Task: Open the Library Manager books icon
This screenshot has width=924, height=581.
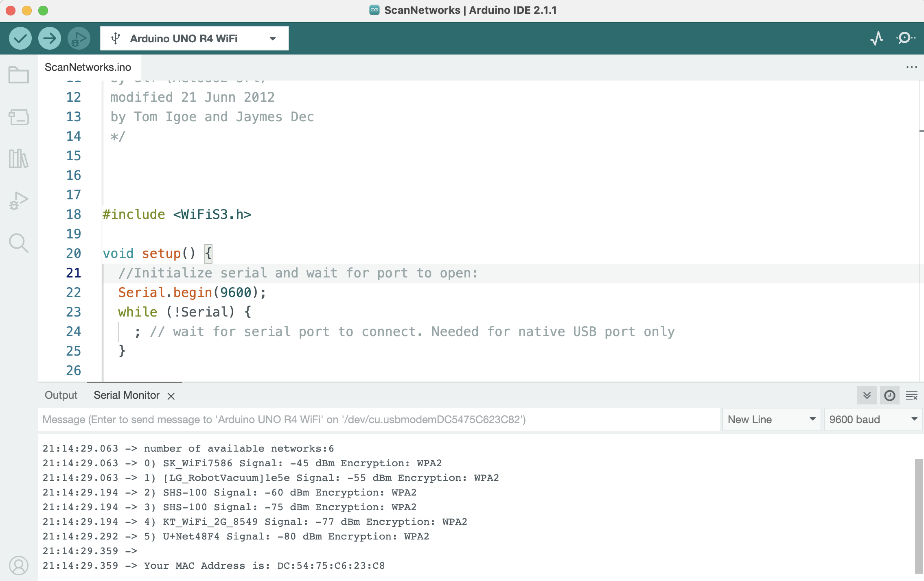Action: coord(18,159)
